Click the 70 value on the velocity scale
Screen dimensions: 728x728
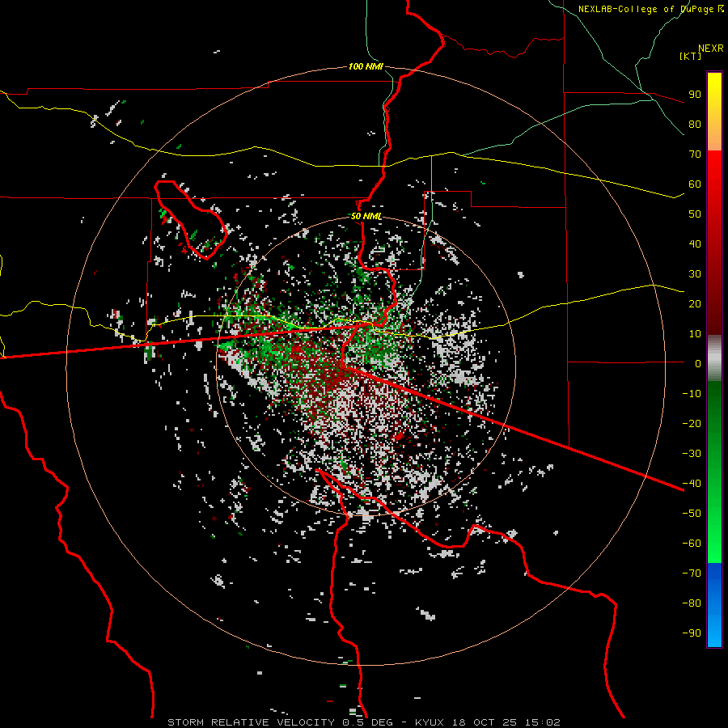pos(695,154)
